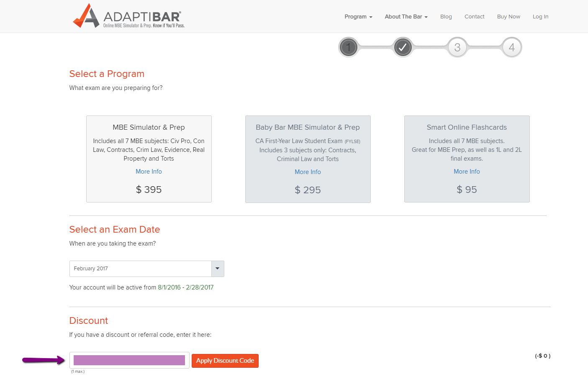Viewport: 588px width, 387px height.
Task: Select the MBE Simulator & Prep program
Action: [x=149, y=127]
